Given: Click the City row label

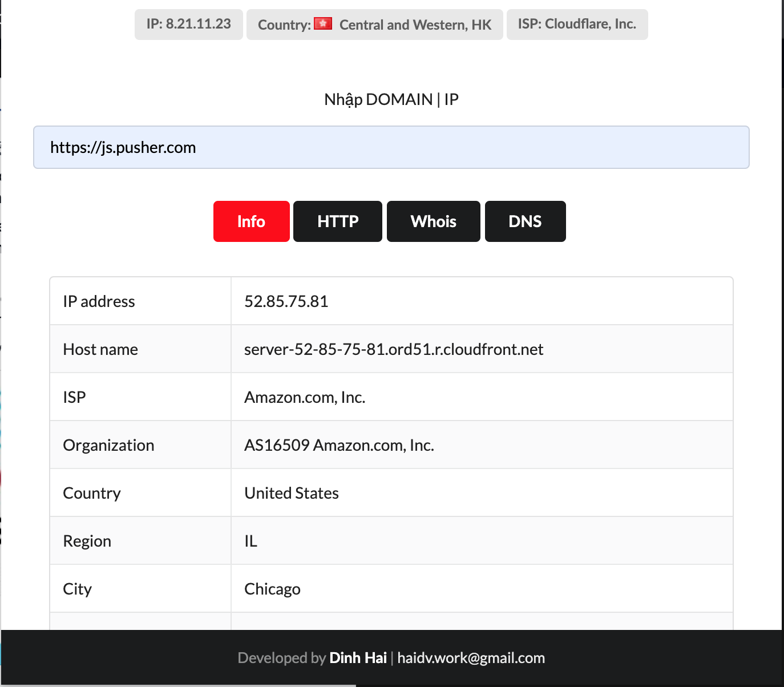Looking at the screenshot, I should click(x=77, y=589).
